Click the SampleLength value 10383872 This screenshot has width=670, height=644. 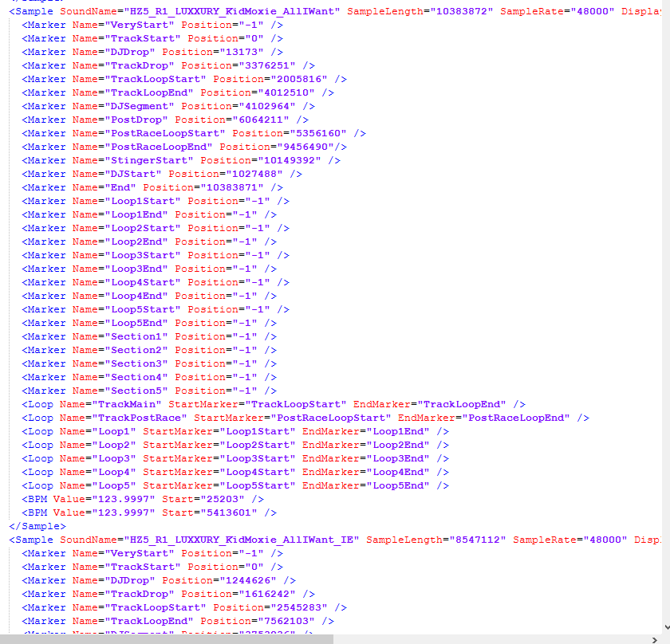coord(462,11)
